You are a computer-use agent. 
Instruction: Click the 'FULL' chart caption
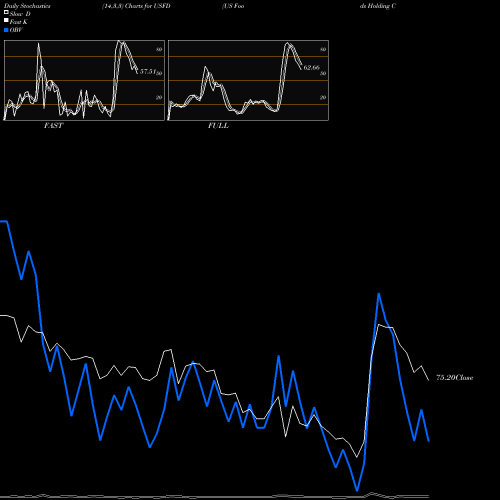tap(218, 126)
